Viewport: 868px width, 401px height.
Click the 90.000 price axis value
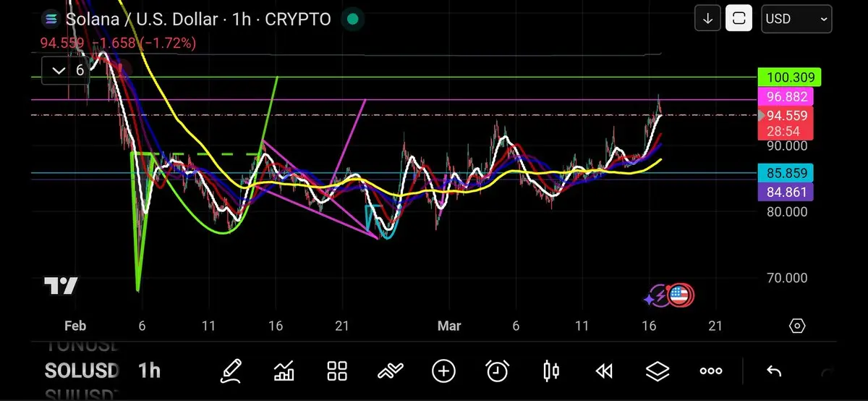(787, 145)
